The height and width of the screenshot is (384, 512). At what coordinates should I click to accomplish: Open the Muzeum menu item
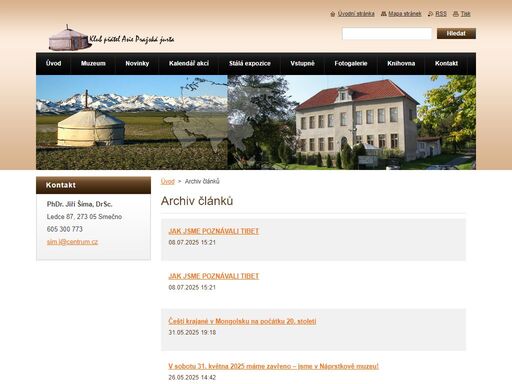coord(93,63)
